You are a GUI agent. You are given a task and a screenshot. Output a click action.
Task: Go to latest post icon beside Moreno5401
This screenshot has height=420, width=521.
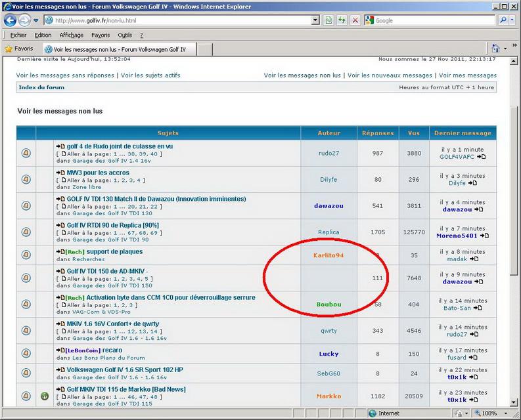click(x=484, y=236)
